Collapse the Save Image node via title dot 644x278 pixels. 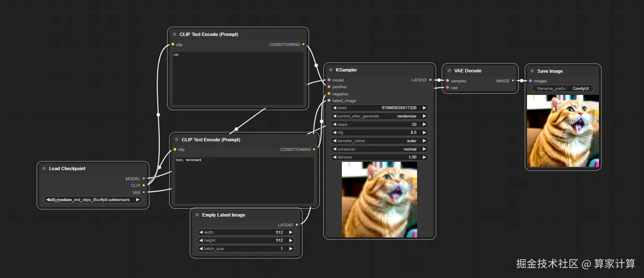click(532, 71)
